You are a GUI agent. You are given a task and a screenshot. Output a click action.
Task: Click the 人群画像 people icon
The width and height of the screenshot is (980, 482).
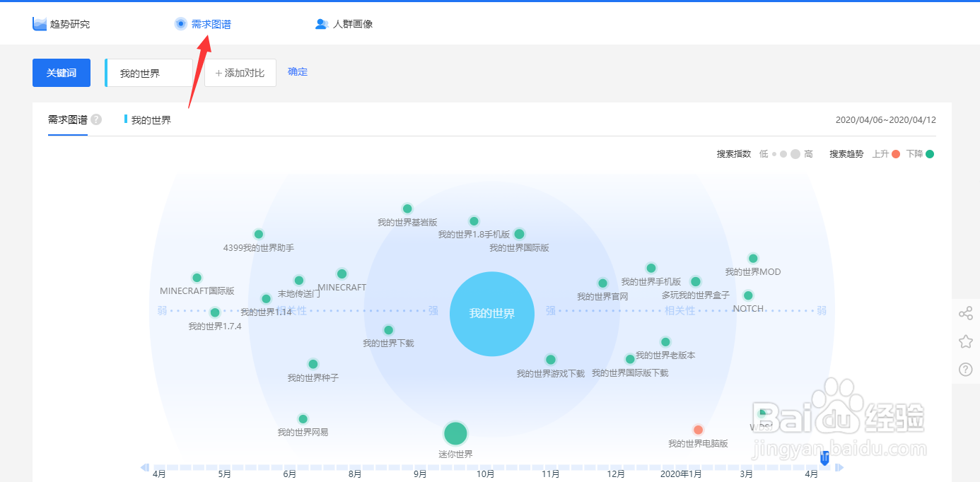[x=322, y=24]
